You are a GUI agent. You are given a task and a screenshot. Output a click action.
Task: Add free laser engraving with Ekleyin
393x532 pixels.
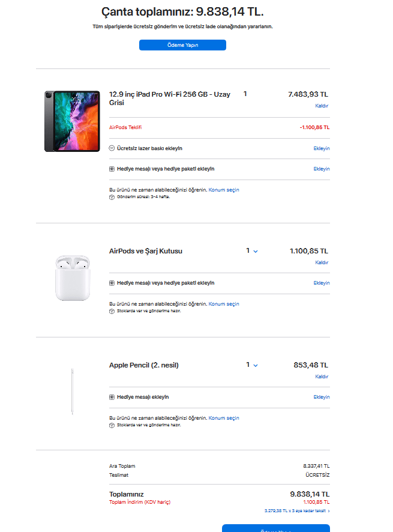(x=322, y=148)
